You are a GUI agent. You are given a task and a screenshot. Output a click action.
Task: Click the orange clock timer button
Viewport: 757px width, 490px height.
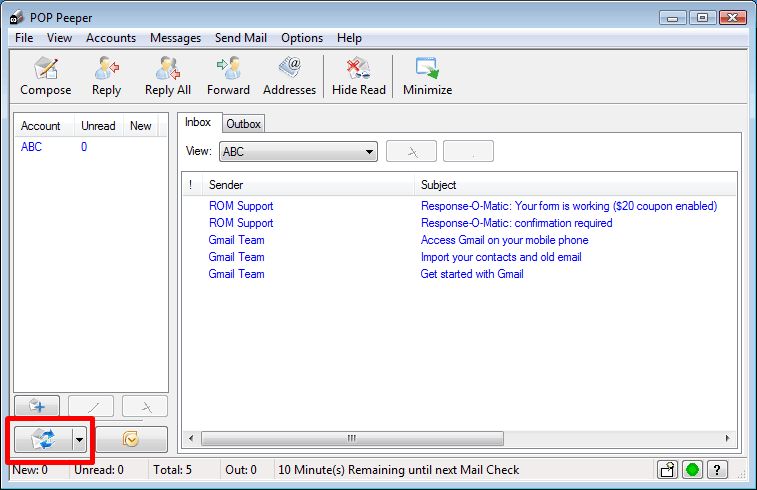click(131, 439)
